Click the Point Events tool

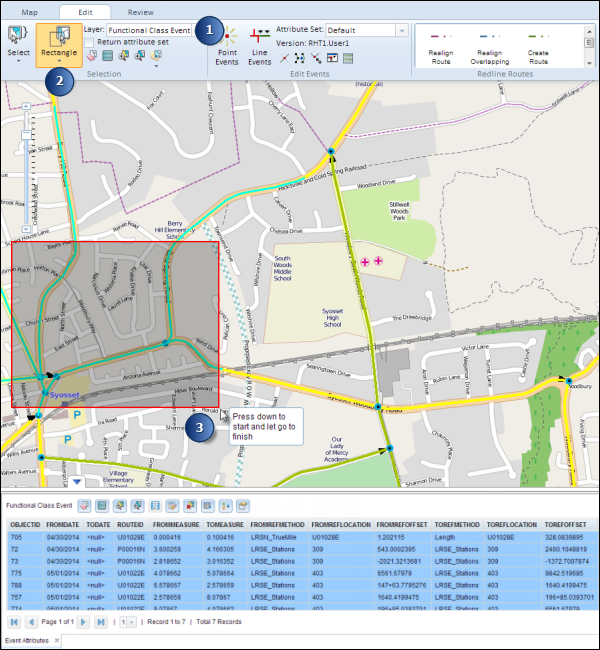click(227, 47)
